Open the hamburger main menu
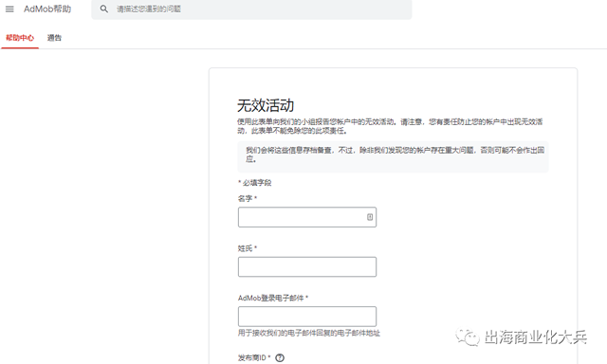 coord(9,9)
